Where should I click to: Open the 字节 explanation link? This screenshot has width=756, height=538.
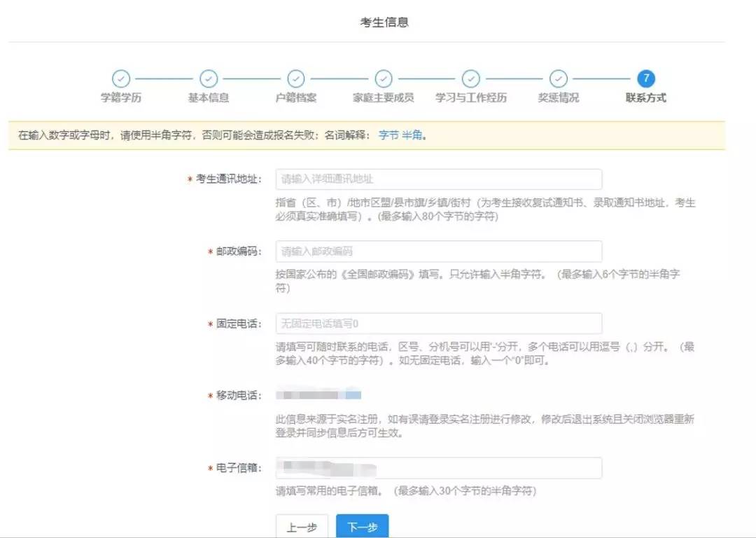388,135
